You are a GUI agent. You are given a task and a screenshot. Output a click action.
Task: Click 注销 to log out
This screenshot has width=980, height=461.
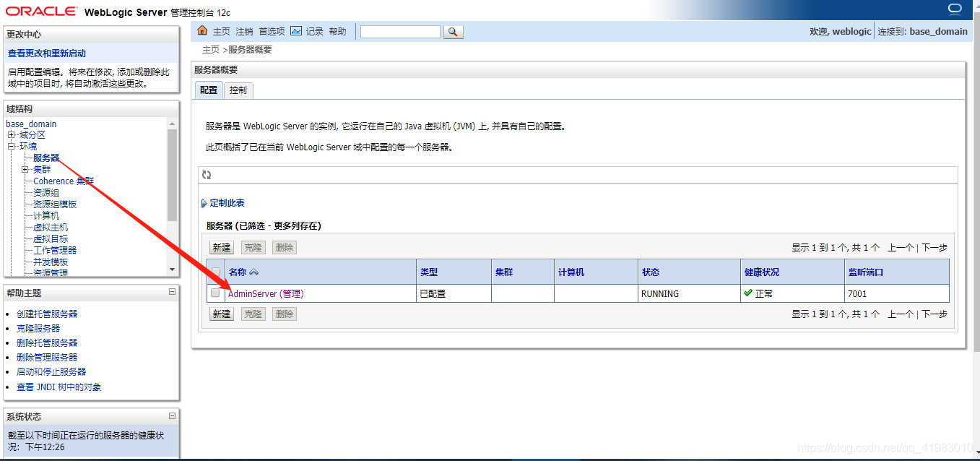point(244,32)
